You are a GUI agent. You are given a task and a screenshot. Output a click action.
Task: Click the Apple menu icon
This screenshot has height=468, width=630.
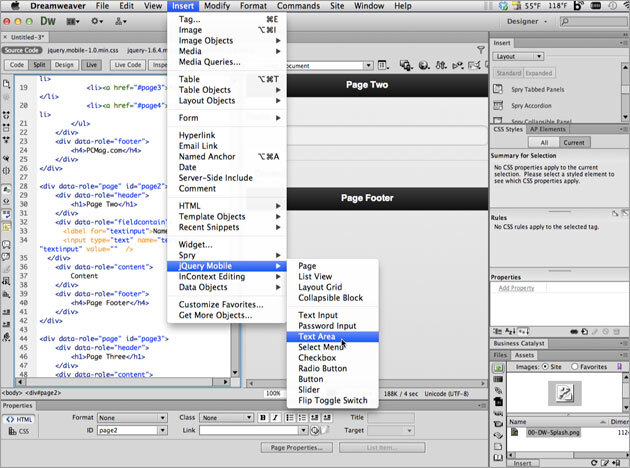coord(15,6)
